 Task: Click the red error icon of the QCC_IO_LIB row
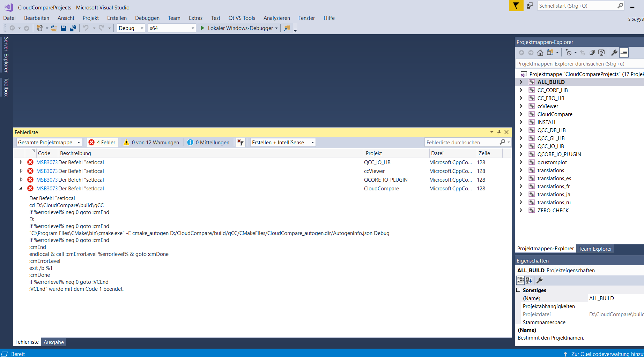tap(30, 162)
